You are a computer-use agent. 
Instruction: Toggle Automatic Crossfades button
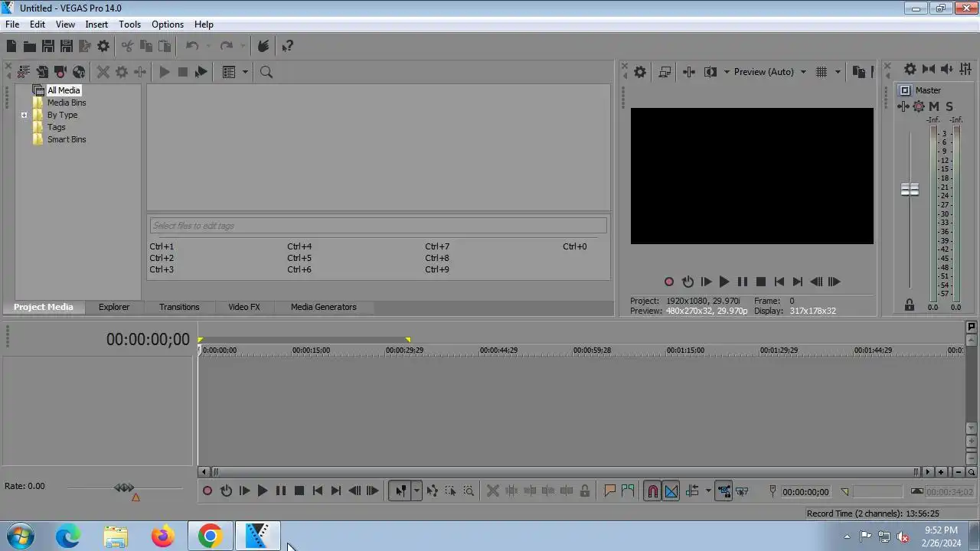(671, 491)
